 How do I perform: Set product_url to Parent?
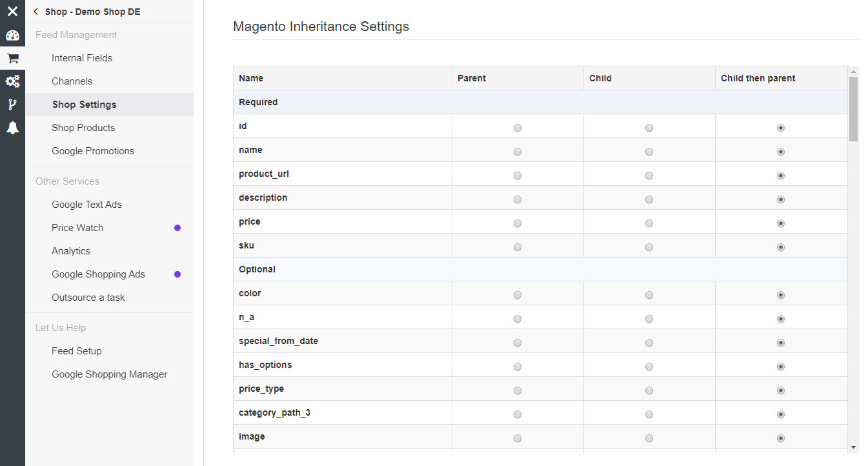pos(518,176)
